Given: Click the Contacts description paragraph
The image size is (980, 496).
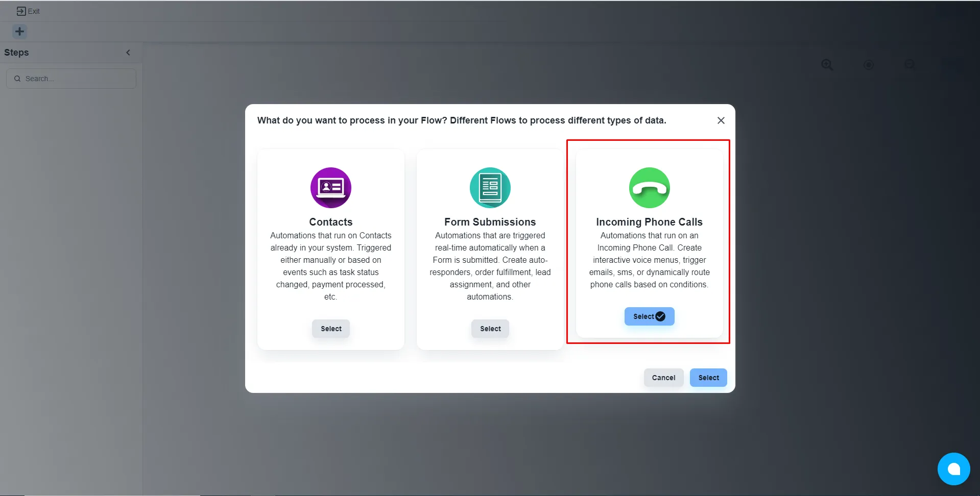Looking at the screenshot, I should point(331,266).
